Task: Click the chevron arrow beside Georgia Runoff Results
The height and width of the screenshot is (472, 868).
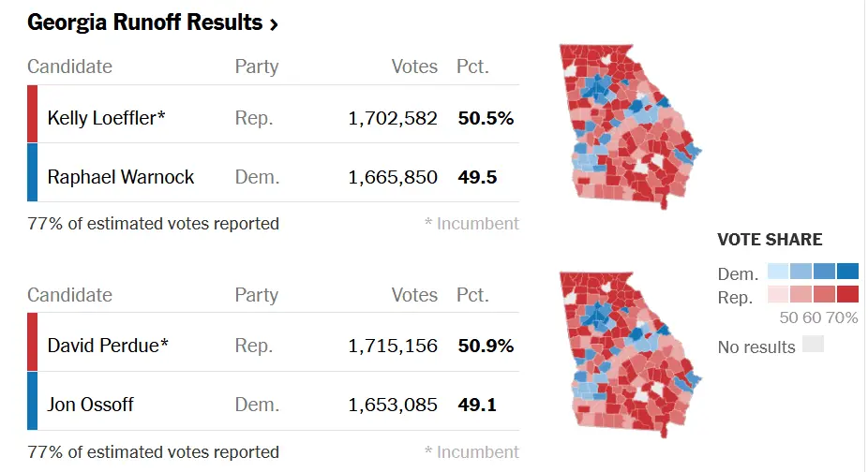Action: tap(274, 25)
